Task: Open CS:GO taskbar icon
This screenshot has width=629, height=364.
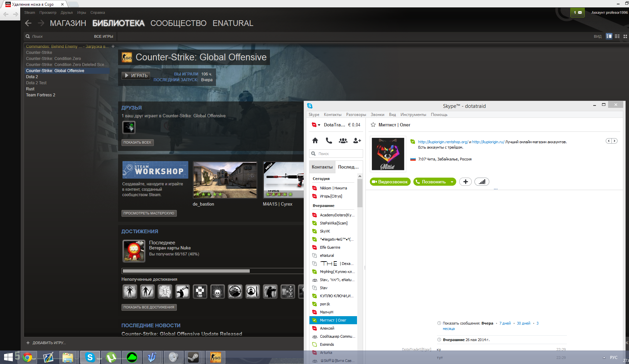Action: click(215, 357)
